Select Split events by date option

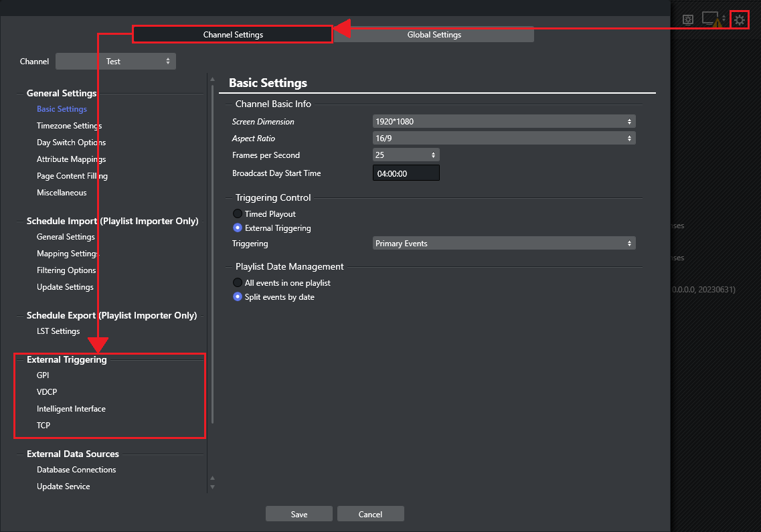tap(238, 297)
